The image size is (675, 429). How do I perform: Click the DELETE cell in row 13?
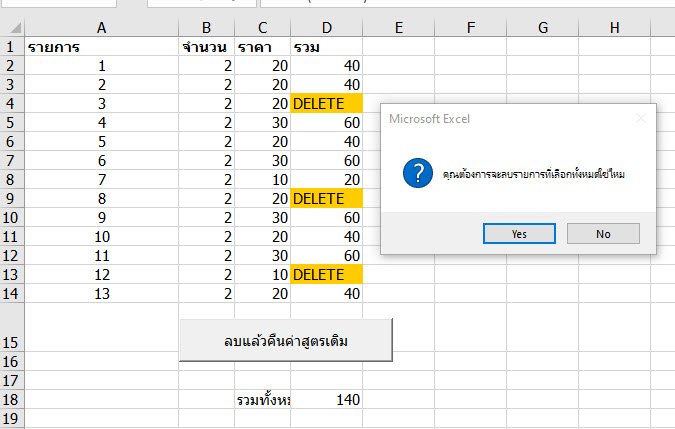click(x=326, y=274)
